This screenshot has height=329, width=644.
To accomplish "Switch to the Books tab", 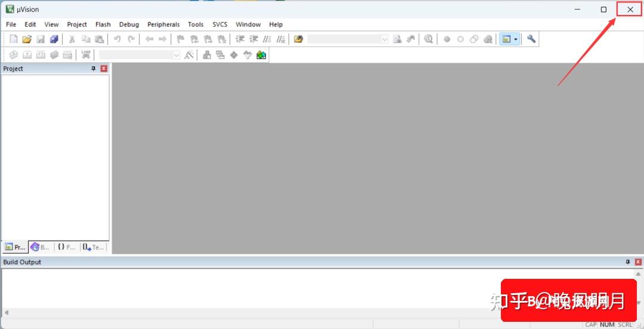I will point(41,247).
